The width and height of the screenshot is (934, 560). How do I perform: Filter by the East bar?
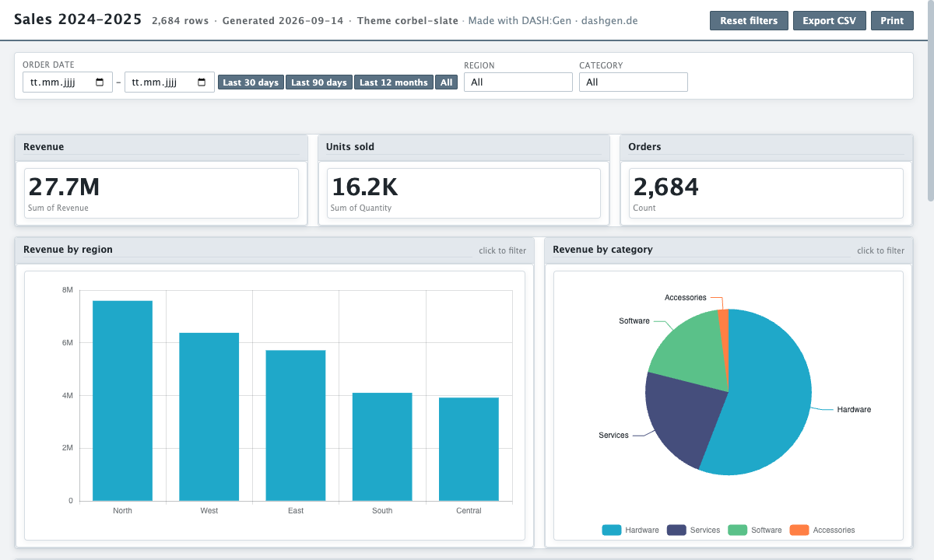(296, 425)
